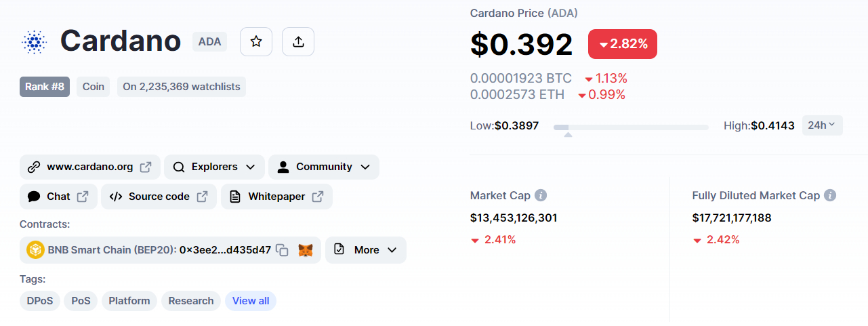Select the DPoS tag

(x=40, y=301)
